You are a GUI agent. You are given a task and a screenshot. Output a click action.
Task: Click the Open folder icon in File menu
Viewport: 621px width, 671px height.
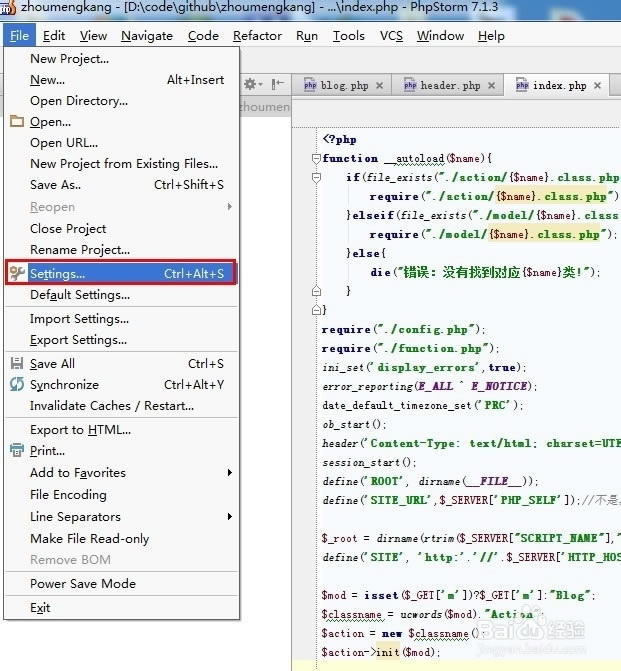point(17,122)
